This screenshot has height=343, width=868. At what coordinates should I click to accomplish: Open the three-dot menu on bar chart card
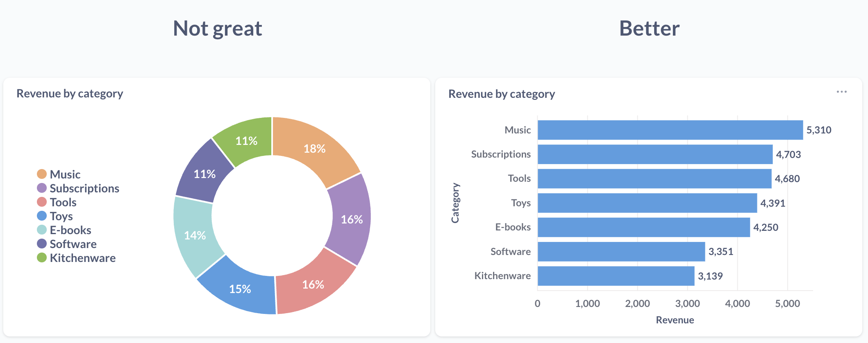(x=841, y=92)
